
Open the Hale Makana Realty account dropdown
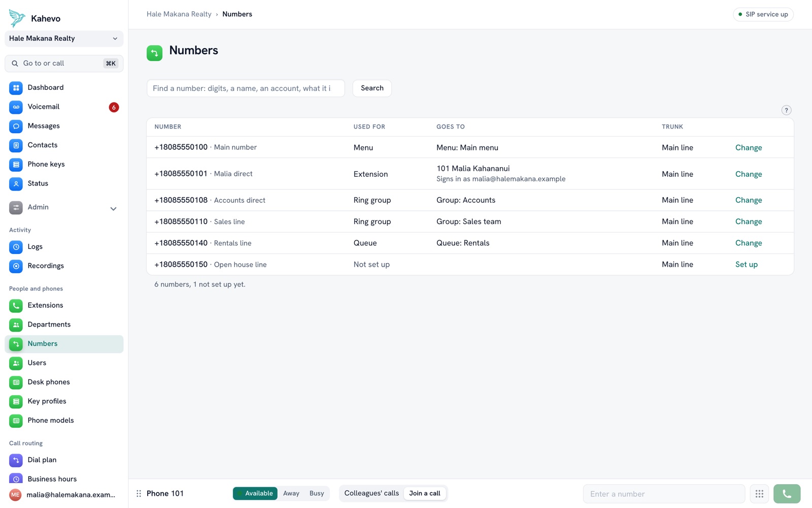point(64,39)
